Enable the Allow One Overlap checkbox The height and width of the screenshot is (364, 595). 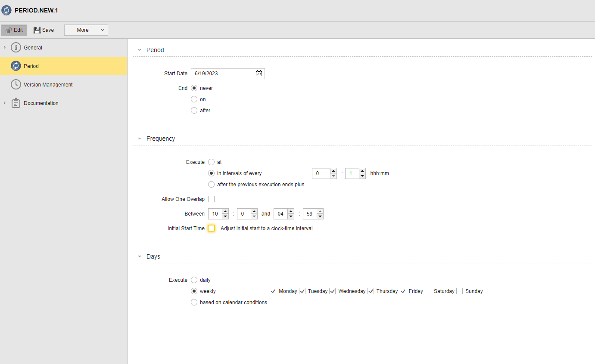coord(211,199)
